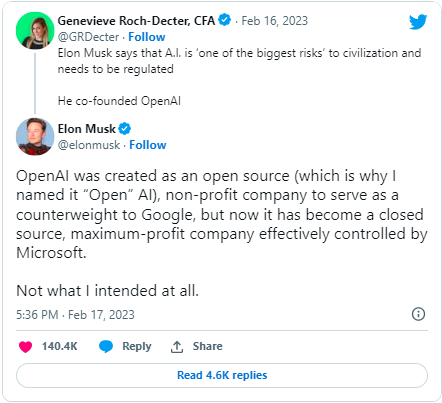
Task: Click the 140.4K likes count
Action: 59,346
